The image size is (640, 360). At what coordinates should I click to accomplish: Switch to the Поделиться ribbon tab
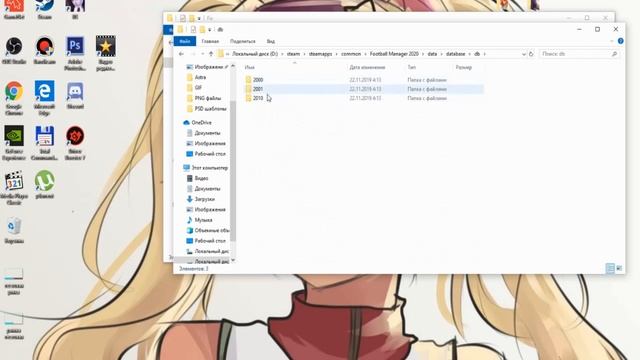click(242, 41)
